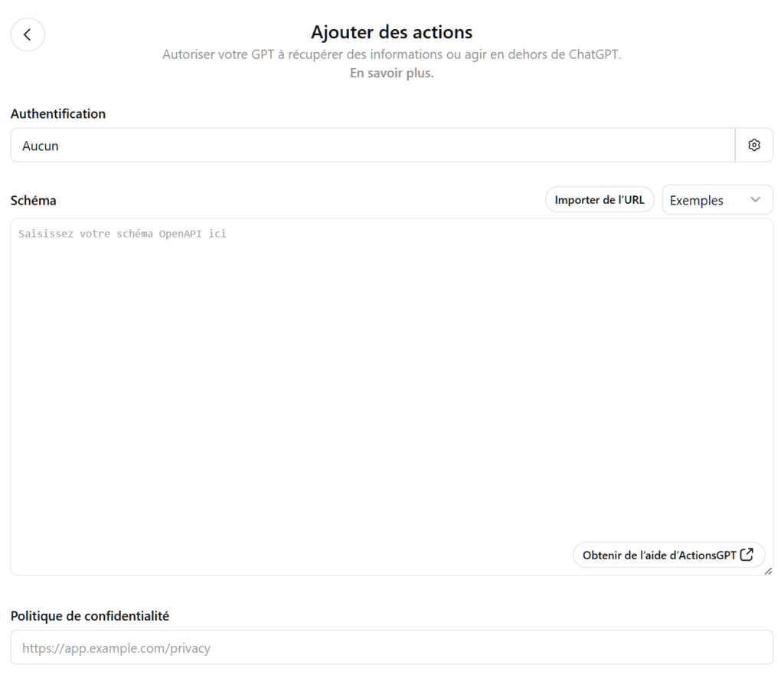The image size is (784, 675).
Task: Click the Saisissez votre schéma placeholder text
Action: pyautogui.click(x=122, y=234)
